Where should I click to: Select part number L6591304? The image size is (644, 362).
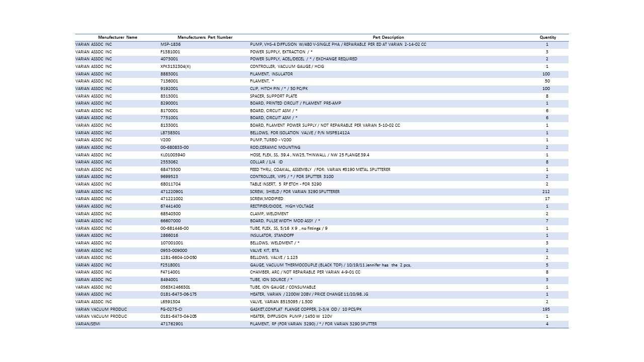170,302
